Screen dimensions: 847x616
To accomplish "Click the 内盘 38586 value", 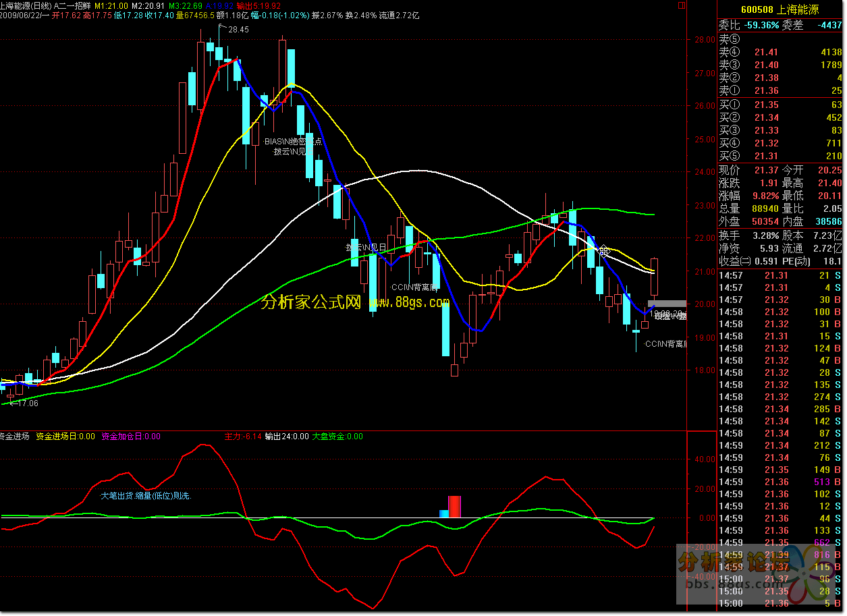I will click(x=829, y=221).
